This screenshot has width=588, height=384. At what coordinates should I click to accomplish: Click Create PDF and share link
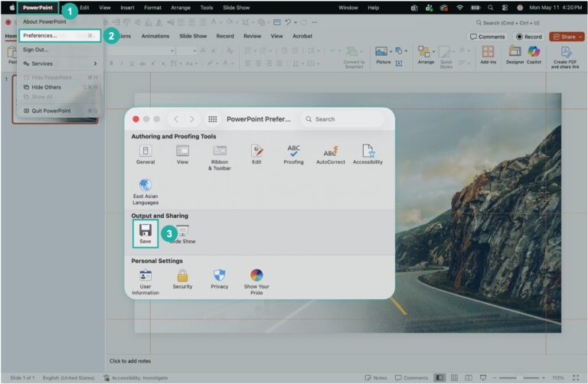coord(565,57)
